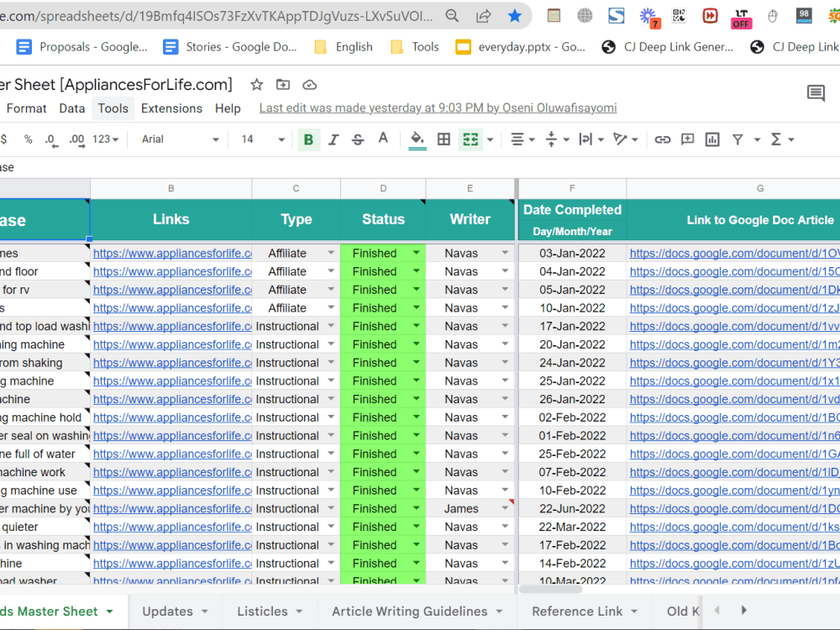
Task: Toggle bold formatting
Action: [308, 139]
